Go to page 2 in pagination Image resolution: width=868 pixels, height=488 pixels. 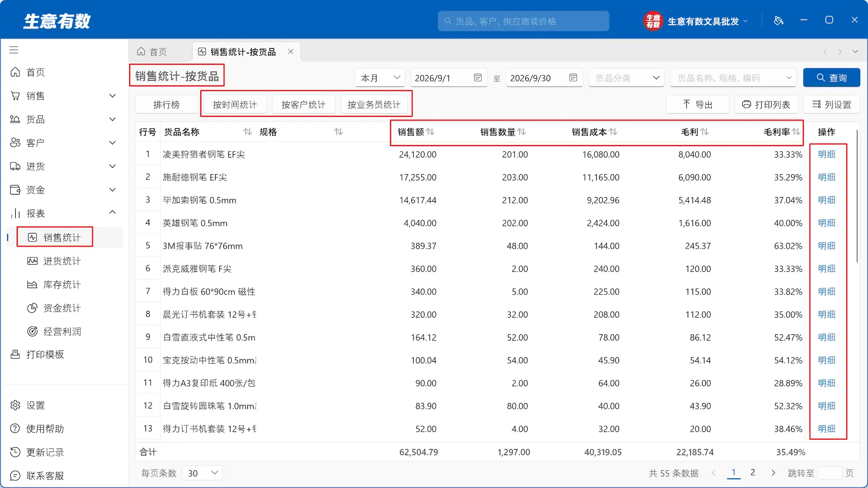[x=753, y=473]
